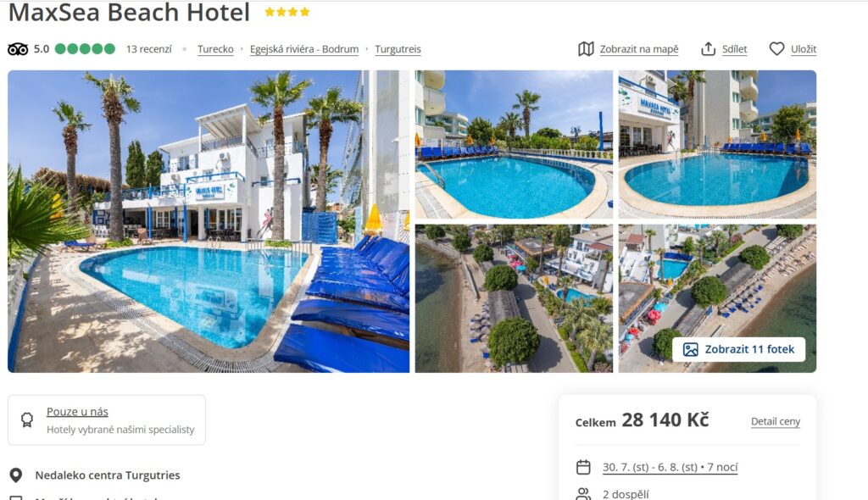Click the heart icon to save the hotel

pyautogui.click(x=776, y=49)
